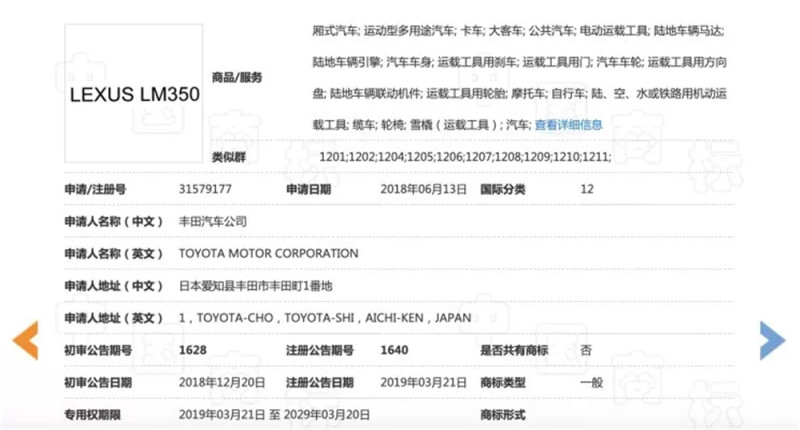Click the orange left arrow for previous record
The height and width of the screenshot is (430, 800).
[x=24, y=340]
